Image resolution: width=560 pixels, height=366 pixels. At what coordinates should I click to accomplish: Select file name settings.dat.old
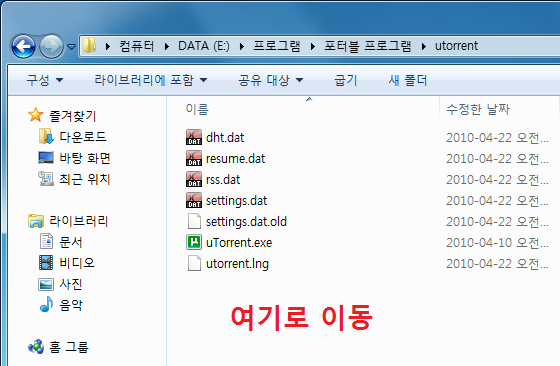click(246, 222)
